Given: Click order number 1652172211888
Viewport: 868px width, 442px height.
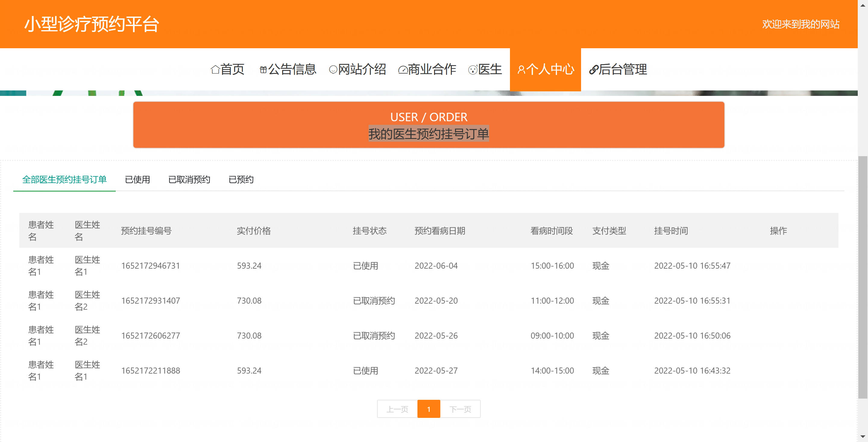Looking at the screenshot, I should pos(151,371).
